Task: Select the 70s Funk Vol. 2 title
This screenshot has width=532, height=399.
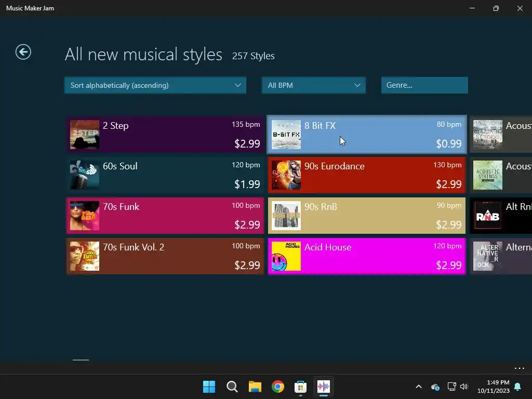Action: (x=134, y=247)
